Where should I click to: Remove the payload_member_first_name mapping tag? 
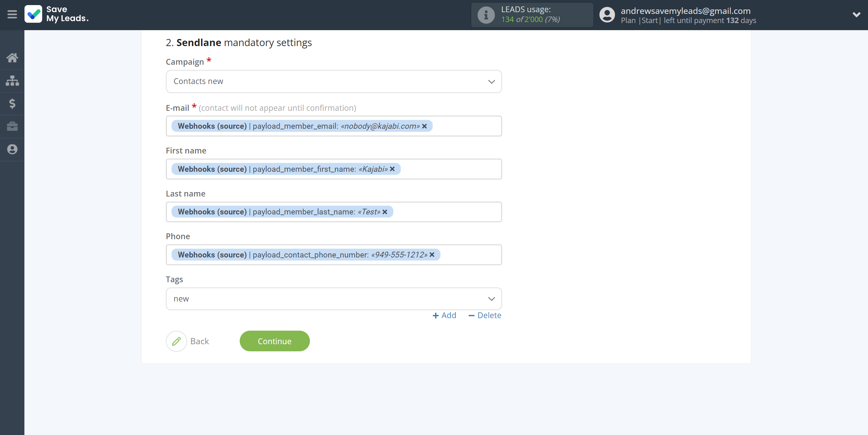pyautogui.click(x=392, y=169)
